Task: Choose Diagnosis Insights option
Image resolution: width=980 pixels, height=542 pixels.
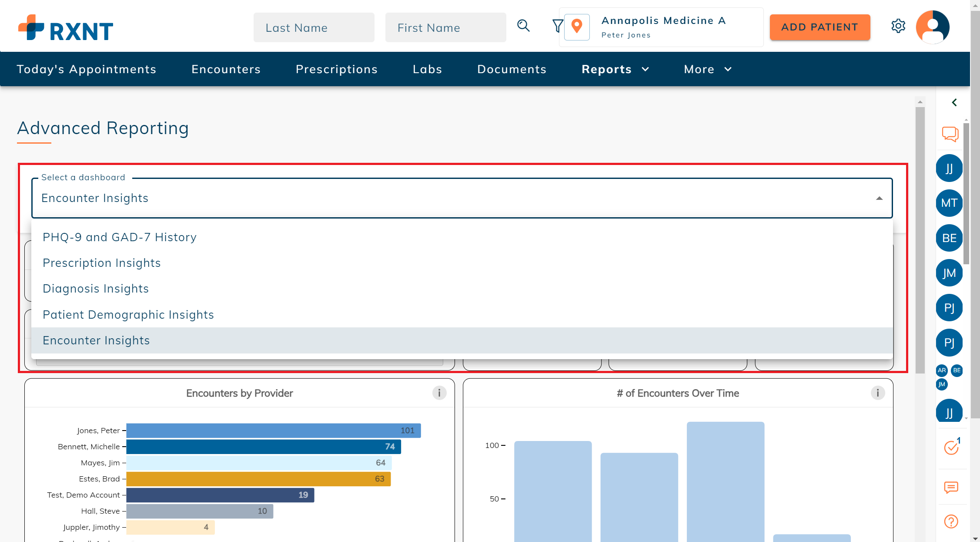Action: tap(462, 289)
